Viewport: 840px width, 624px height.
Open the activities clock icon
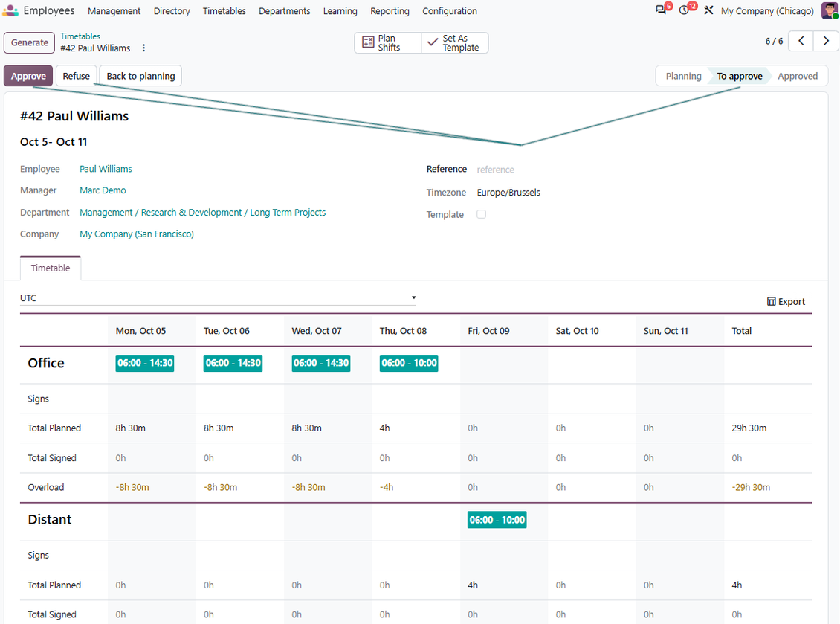click(x=684, y=10)
